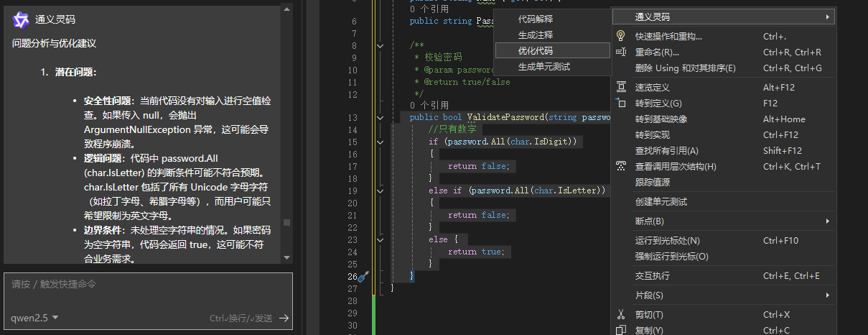Click the go-to-definition icon beside 转到定义(G)

click(621, 103)
